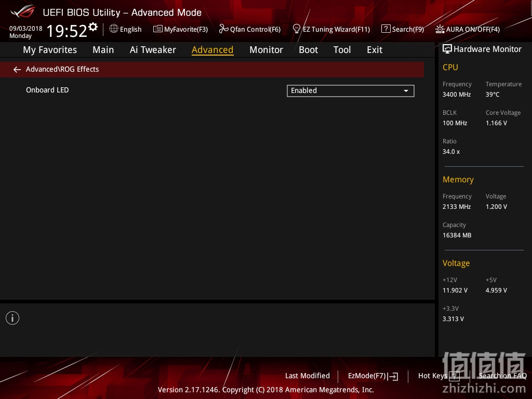Open the Tool tab
The image size is (532, 399).
tap(342, 50)
